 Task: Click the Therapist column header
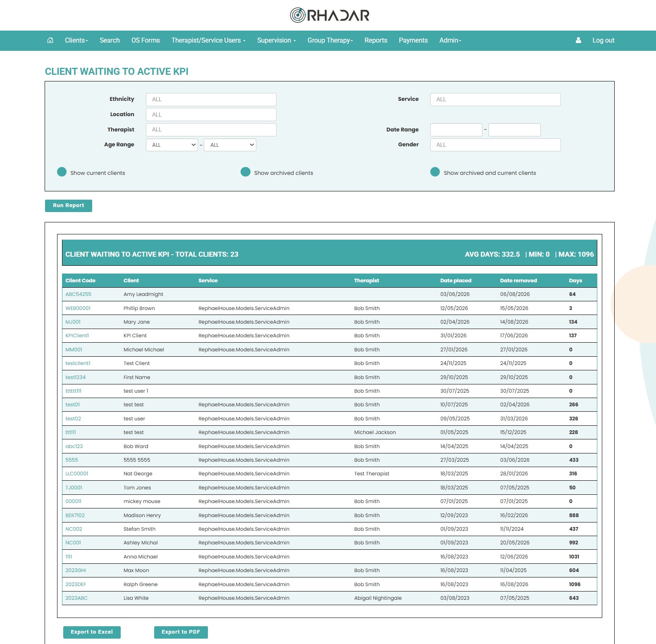coord(366,280)
